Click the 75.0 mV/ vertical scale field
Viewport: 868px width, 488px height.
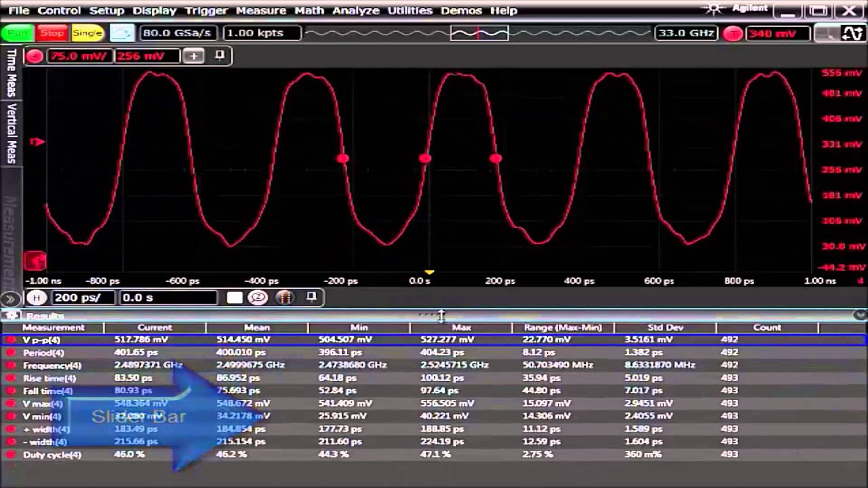[x=79, y=56]
